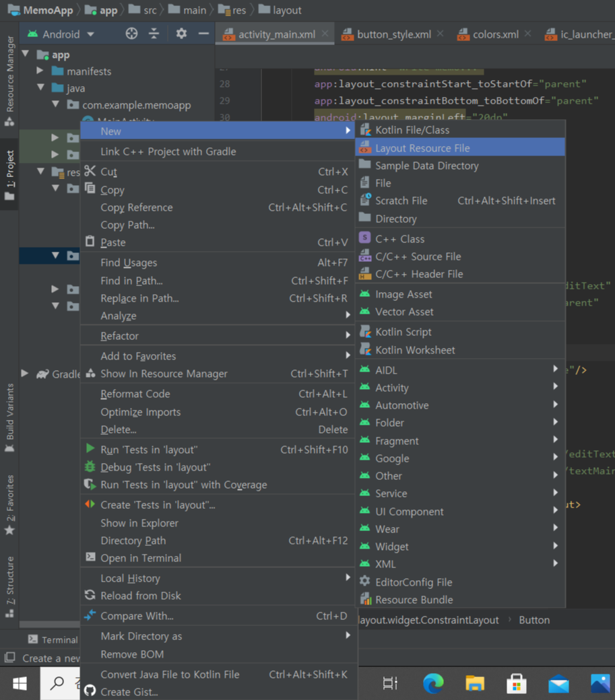
Task: Expand Widget submenu
Action: (x=460, y=547)
